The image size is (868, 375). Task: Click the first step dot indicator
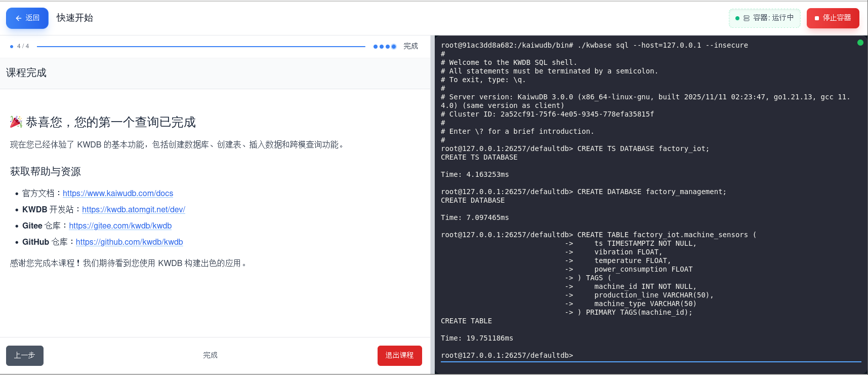point(376,47)
